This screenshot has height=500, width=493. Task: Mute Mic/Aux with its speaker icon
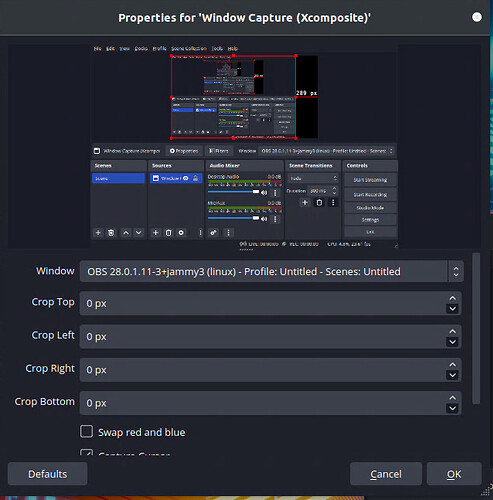(264, 219)
